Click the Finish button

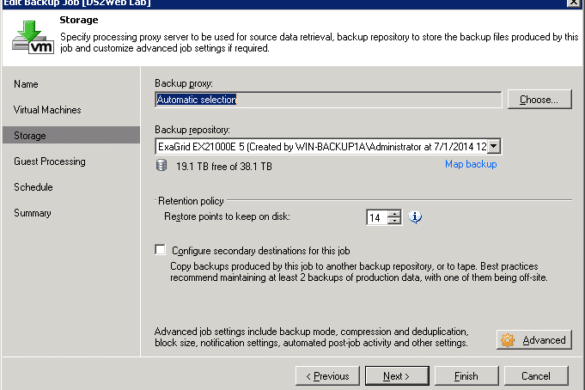(x=466, y=376)
